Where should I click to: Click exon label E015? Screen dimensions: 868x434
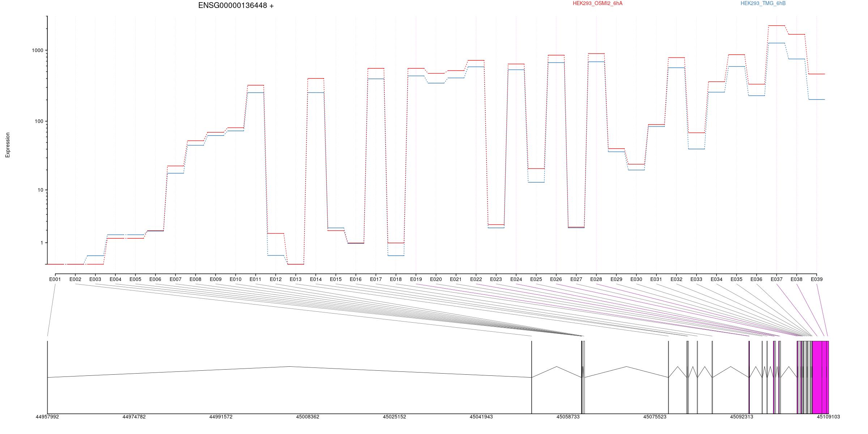pos(336,279)
